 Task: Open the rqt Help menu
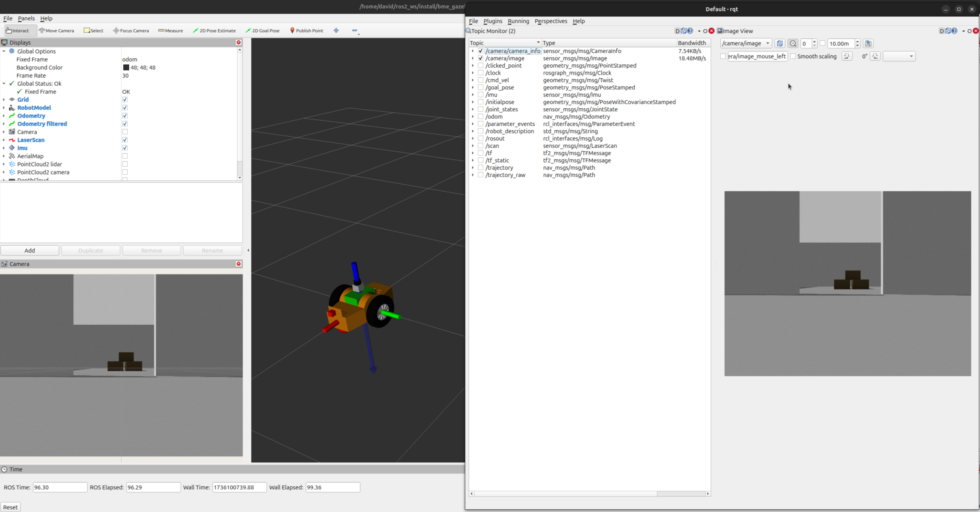click(x=579, y=21)
